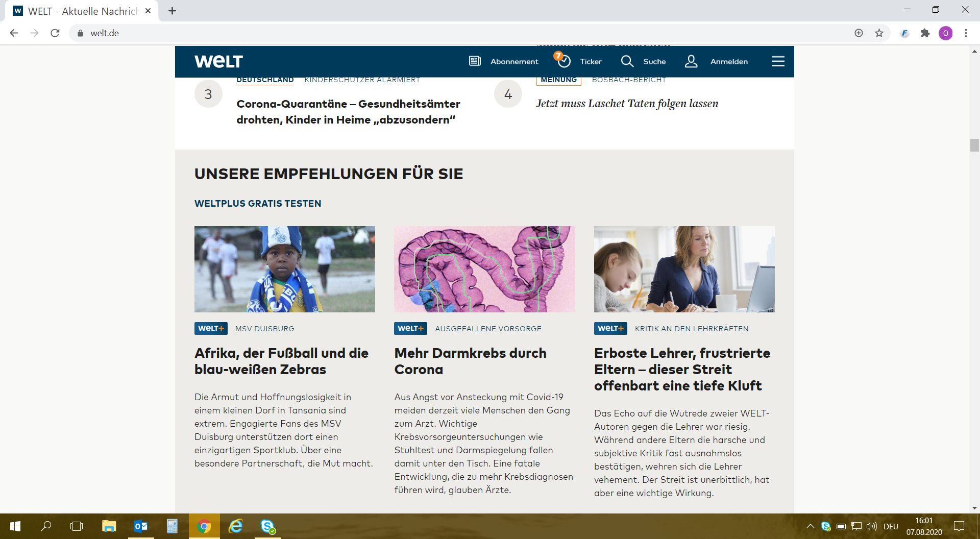This screenshot has width=980, height=539.
Task: Click the scrollbar up arrow
Action: (x=974, y=51)
